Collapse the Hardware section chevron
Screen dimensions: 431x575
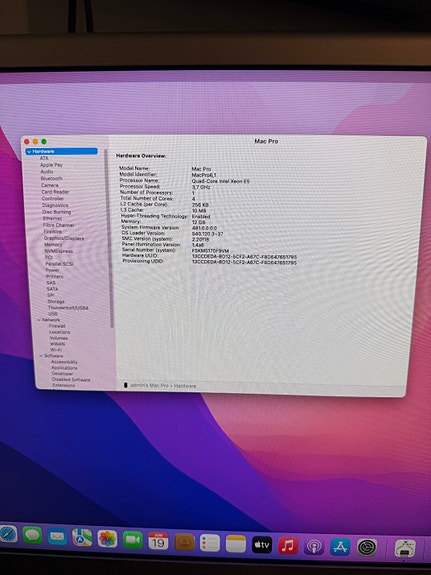(29, 151)
